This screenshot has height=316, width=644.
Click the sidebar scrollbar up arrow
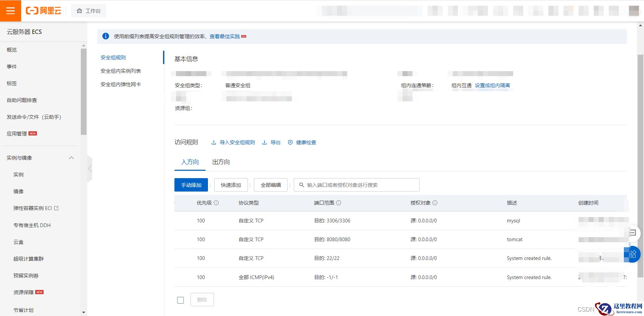tap(83, 45)
